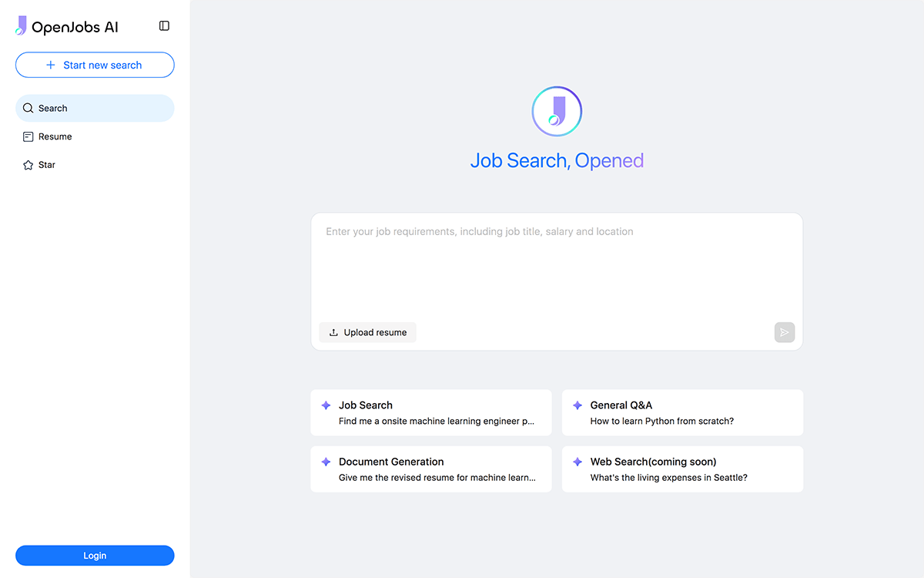Collapse the sidebar using the panel icon
The width and height of the screenshot is (924, 578).
point(164,25)
